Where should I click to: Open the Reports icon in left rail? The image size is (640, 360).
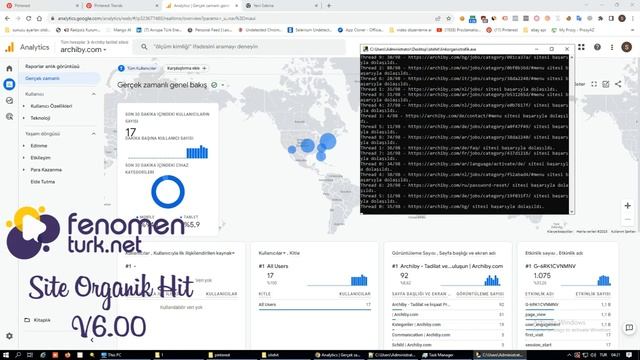click(x=9, y=84)
